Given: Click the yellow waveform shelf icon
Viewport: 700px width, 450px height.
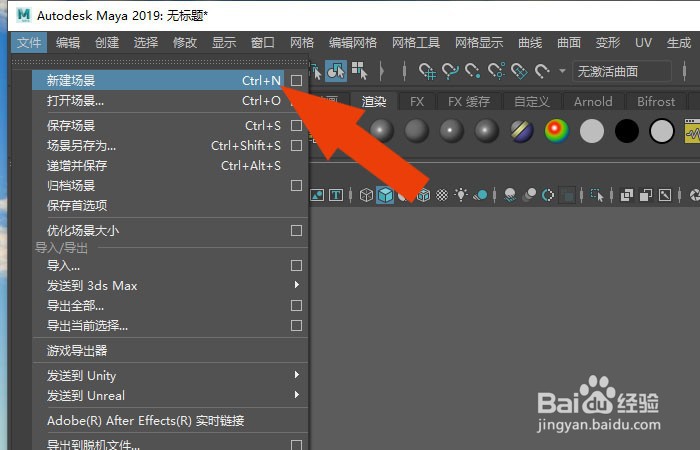Looking at the screenshot, I should pos(692,131).
